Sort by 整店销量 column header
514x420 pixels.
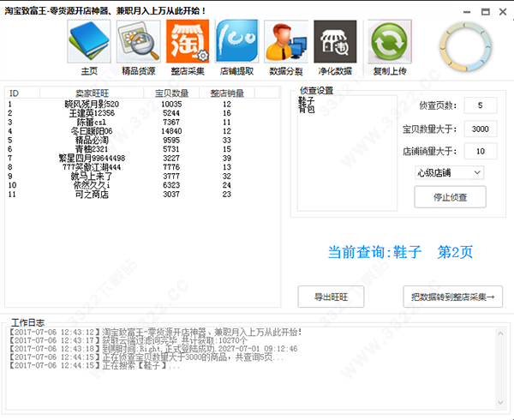pos(227,93)
